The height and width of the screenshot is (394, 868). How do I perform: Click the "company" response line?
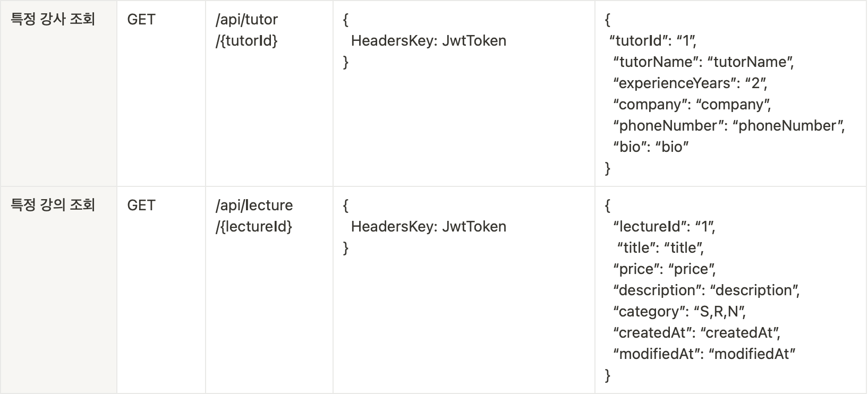coord(692,105)
